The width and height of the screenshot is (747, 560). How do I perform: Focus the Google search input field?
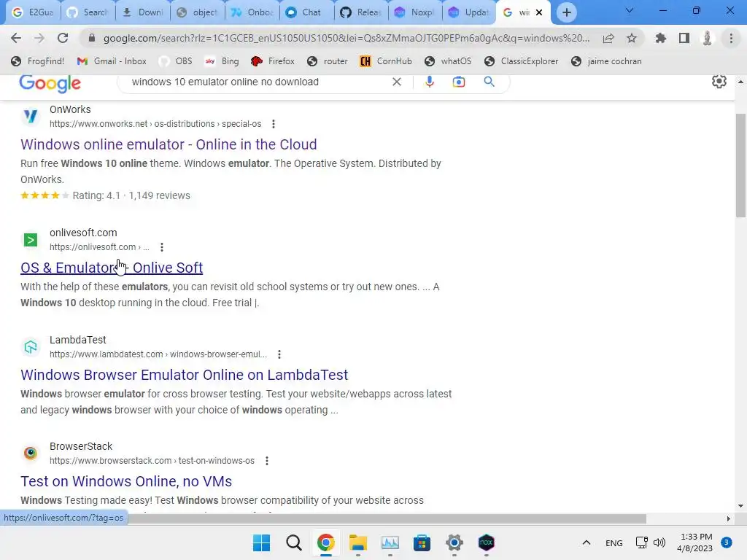point(258,82)
